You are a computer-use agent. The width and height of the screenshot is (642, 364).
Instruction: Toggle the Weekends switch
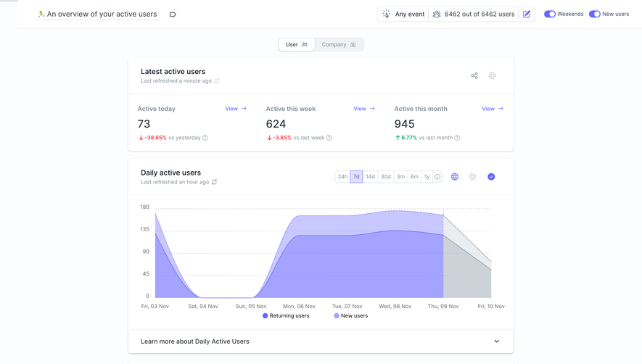point(549,15)
